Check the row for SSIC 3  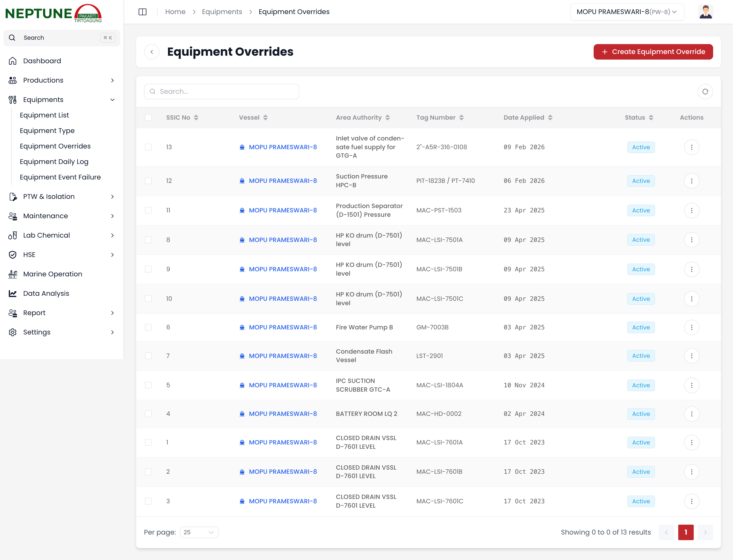[x=148, y=501]
